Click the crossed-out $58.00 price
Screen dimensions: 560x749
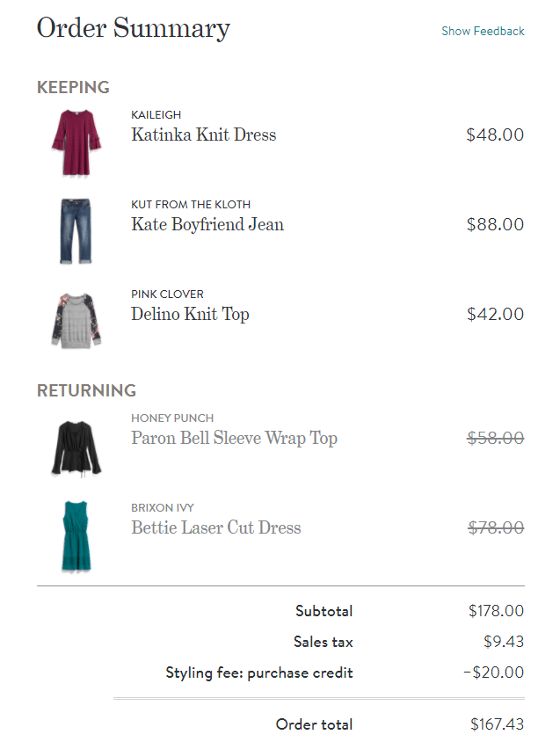pyautogui.click(x=495, y=438)
